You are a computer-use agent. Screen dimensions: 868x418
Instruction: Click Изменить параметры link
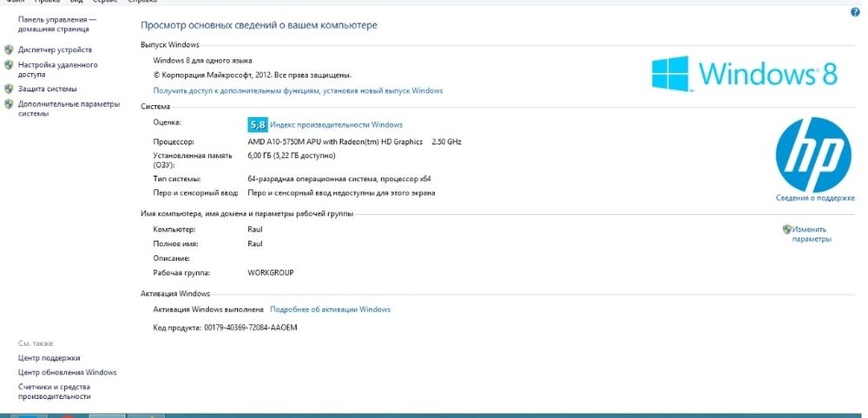pos(811,234)
